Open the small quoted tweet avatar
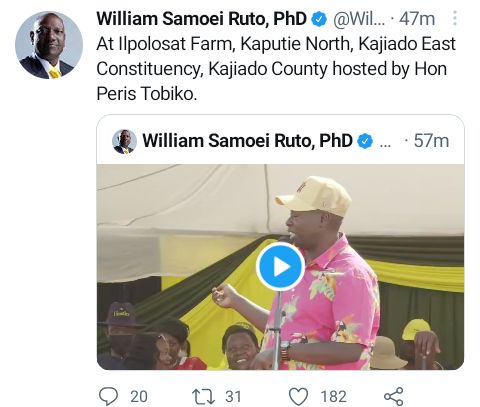Viewport: 480px width, 407px height. (124, 141)
